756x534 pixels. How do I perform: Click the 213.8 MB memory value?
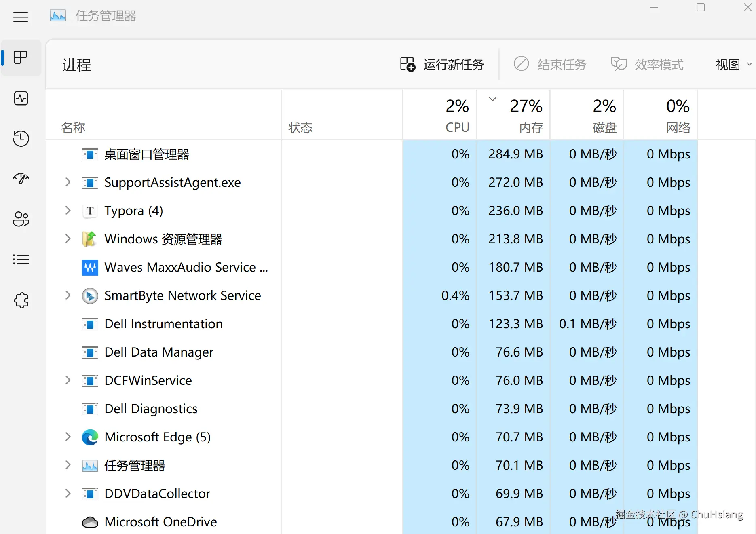coord(515,239)
